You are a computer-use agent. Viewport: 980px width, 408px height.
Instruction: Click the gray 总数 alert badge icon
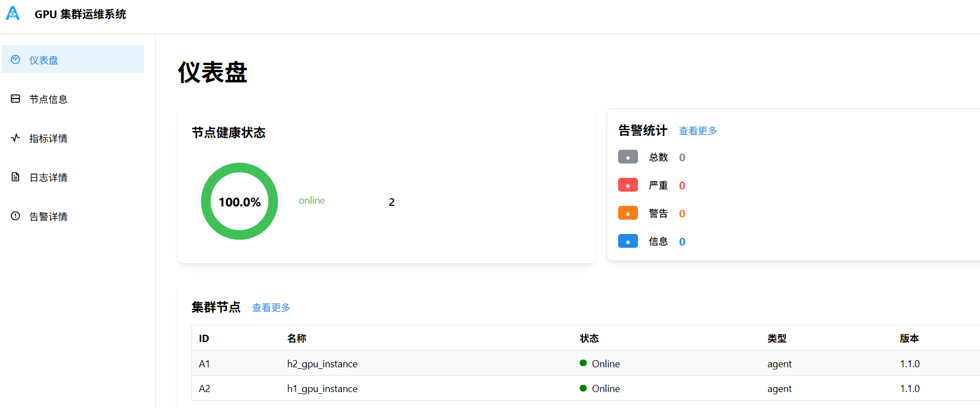(627, 157)
